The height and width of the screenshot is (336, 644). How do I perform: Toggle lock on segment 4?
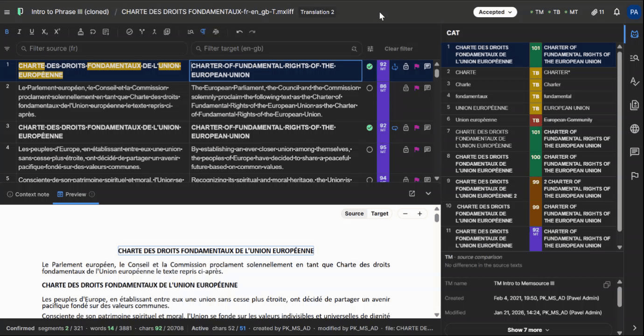click(406, 150)
